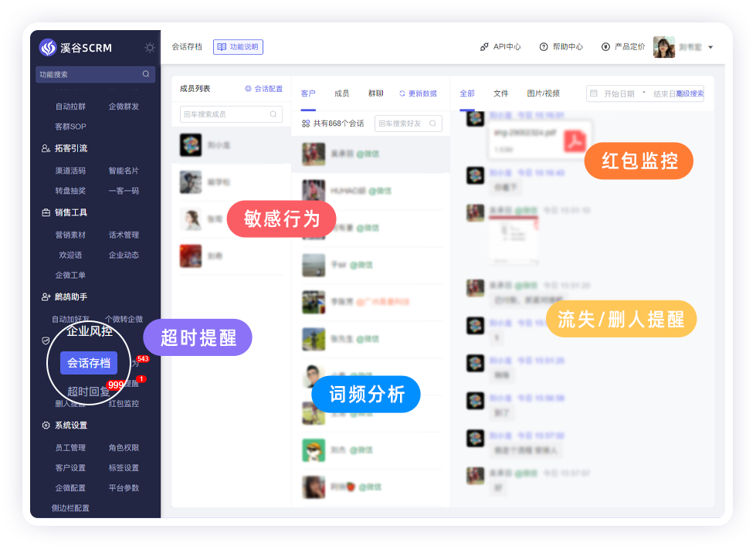756x549 pixels.
Task: Open 客群SOP in the sidebar
Action: [70, 127]
